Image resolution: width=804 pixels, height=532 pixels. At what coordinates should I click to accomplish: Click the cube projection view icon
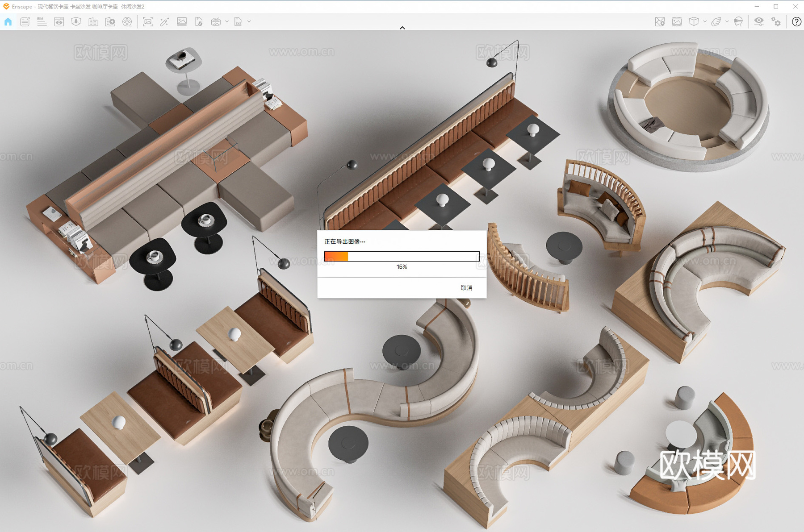point(694,21)
